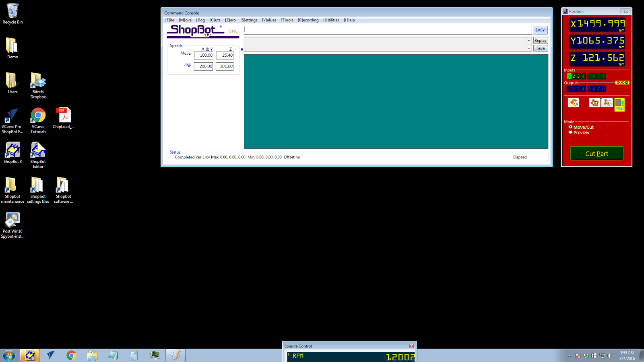This screenshot has height=362, width=644.
Task: Open the [R]ecording menu
Action: (x=308, y=20)
